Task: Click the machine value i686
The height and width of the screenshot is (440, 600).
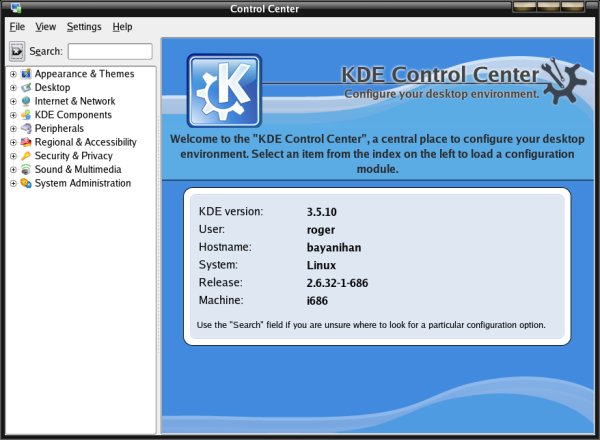Action: coord(317,301)
